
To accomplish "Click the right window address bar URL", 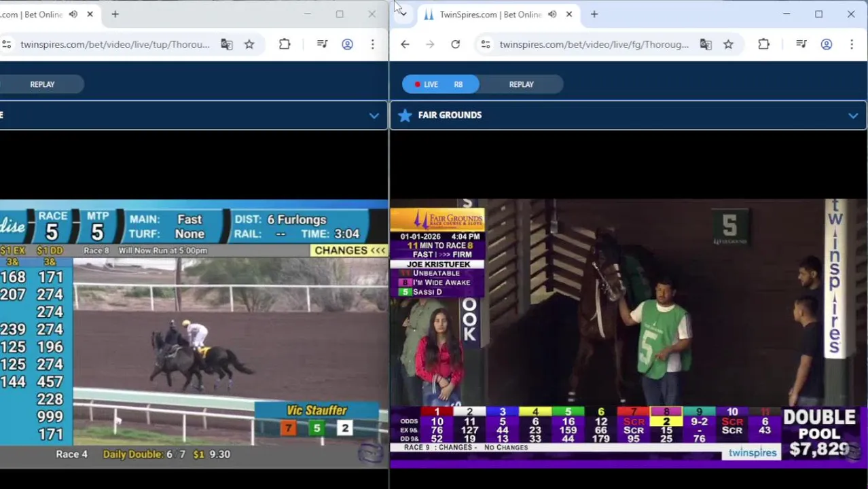I will point(594,44).
